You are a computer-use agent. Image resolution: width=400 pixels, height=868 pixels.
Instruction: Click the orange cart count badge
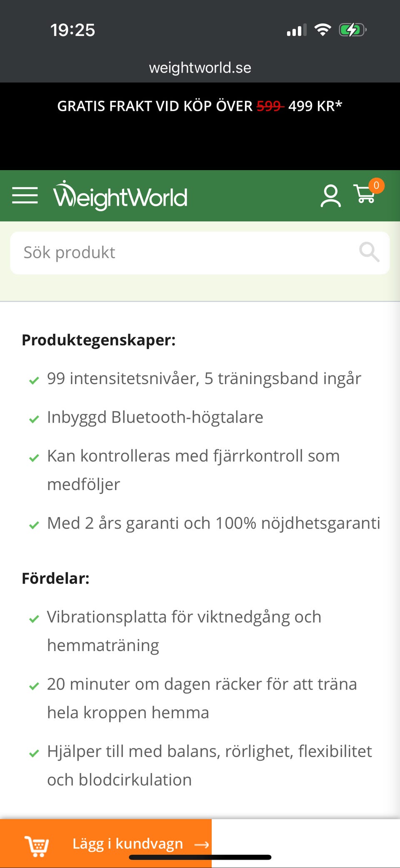point(376,186)
